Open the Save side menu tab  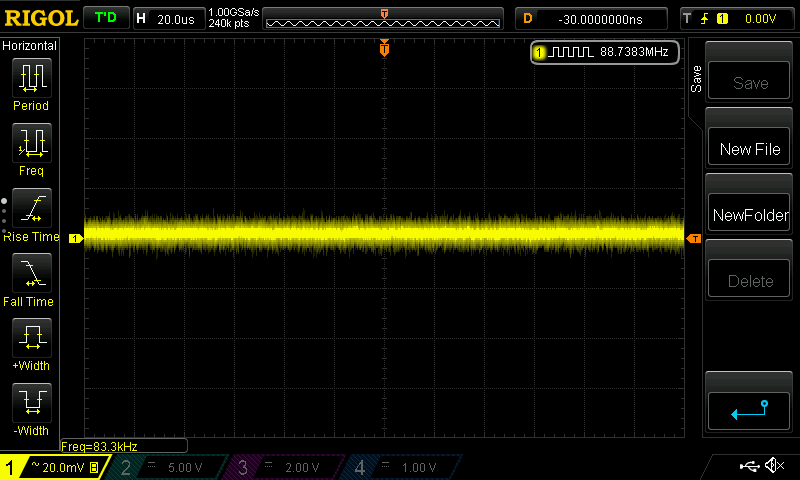pyautogui.click(x=697, y=79)
